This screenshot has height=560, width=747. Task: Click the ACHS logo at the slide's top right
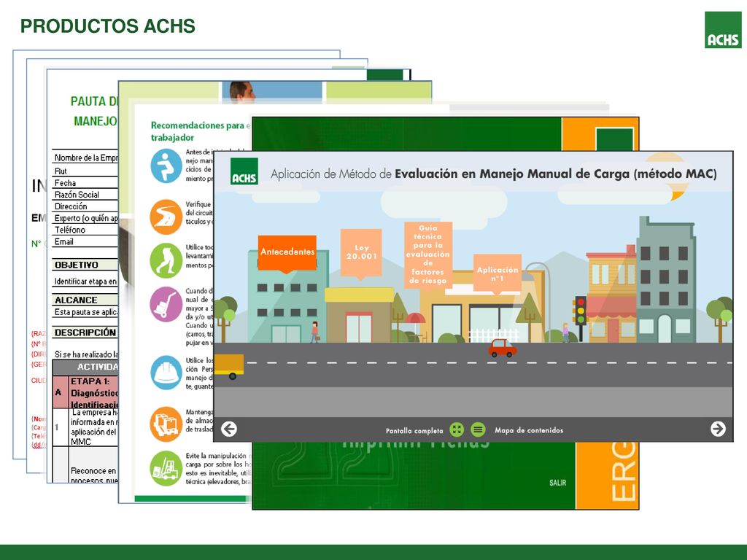(723, 30)
